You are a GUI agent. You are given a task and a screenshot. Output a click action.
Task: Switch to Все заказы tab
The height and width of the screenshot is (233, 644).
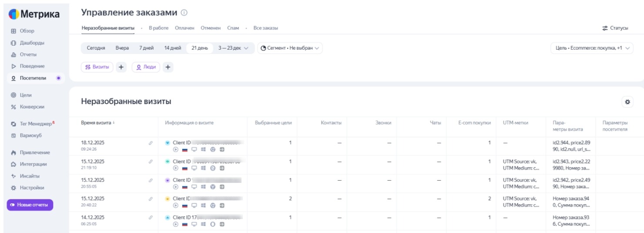265,28
